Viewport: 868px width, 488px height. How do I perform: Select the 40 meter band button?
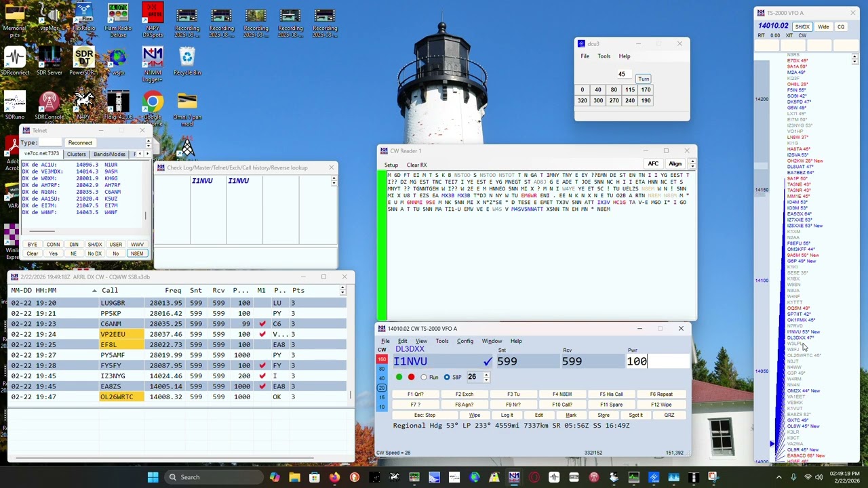click(382, 378)
